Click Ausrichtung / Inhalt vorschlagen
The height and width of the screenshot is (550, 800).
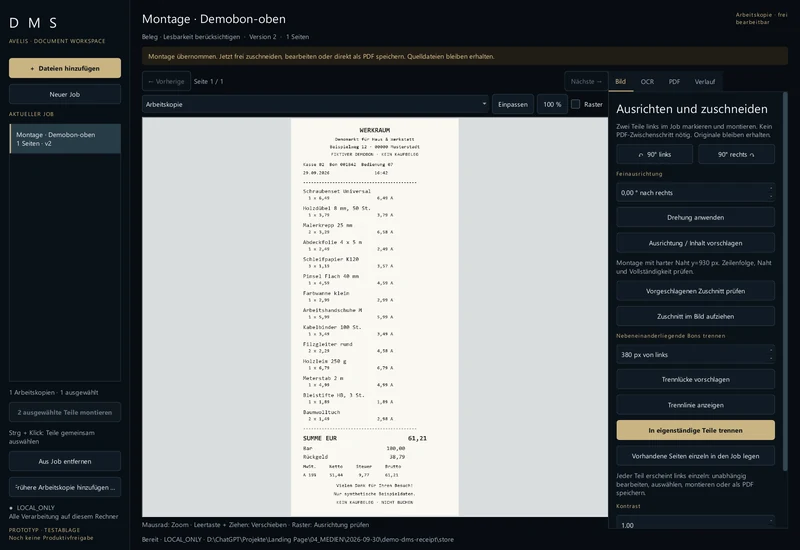pos(695,243)
